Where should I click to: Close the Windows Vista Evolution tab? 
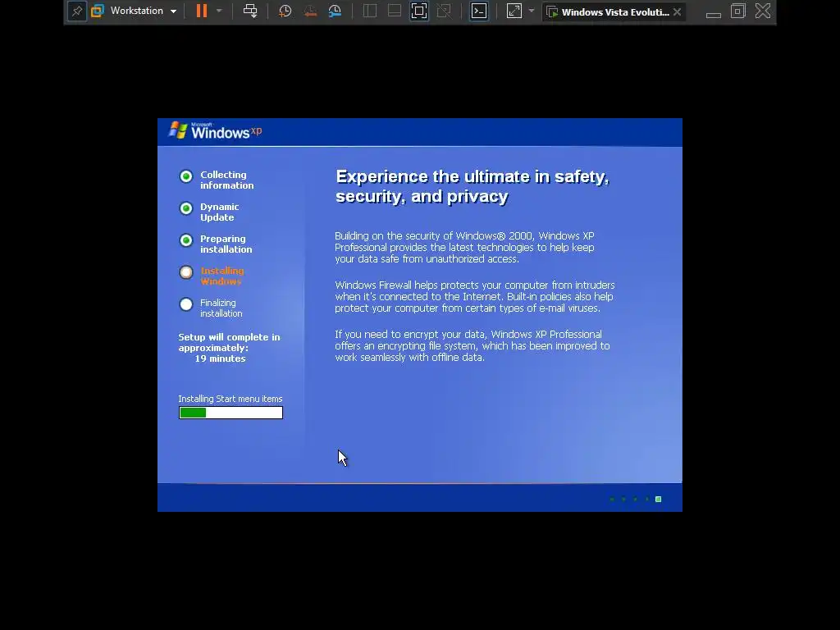677,11
